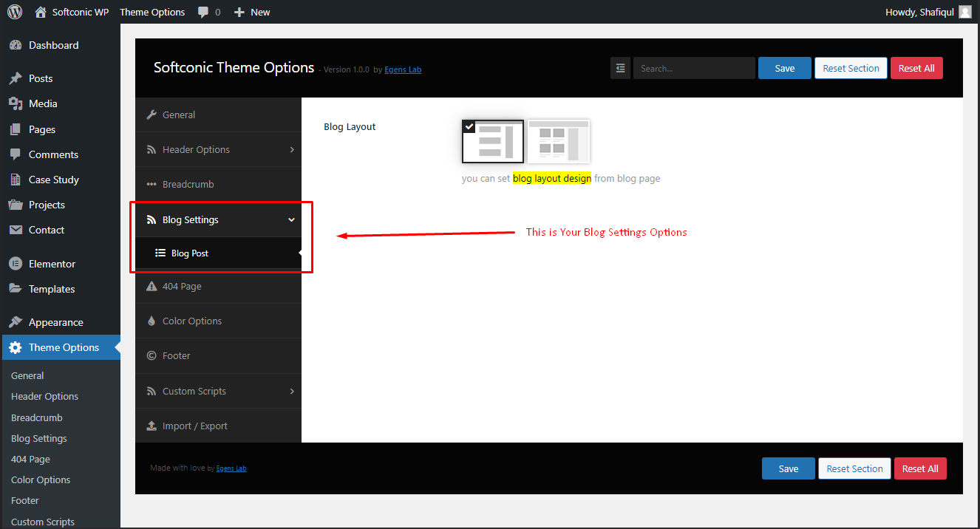Screen dimensions: 980x529
Task: Open the WordPress logo menu
Action: (x=15, y=12)
